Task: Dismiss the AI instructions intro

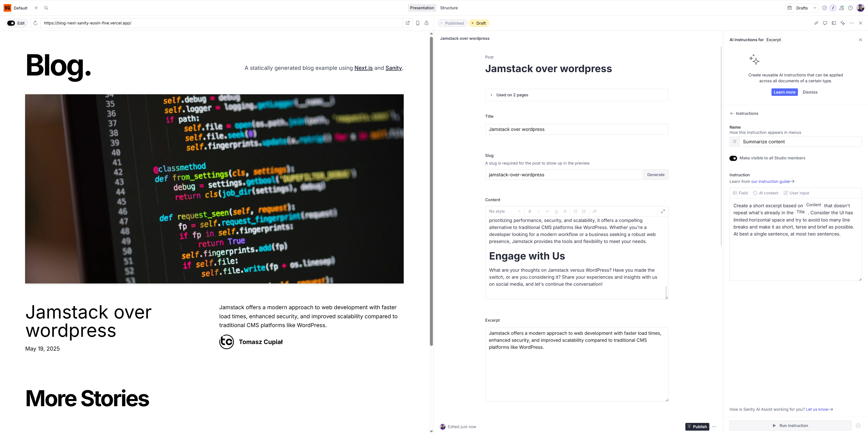Action: pyautogui.click(x=810, y=92)
